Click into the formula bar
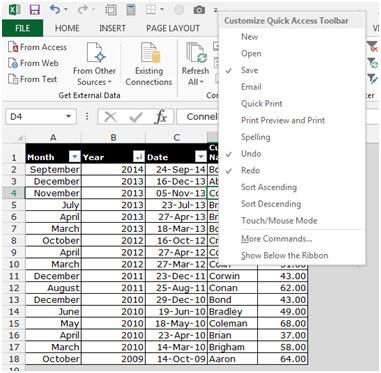This screenshot has width=381, height=373. 198,117
